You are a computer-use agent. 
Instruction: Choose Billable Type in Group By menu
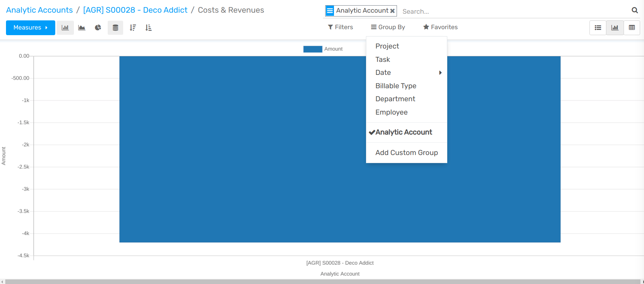[396, 86]
